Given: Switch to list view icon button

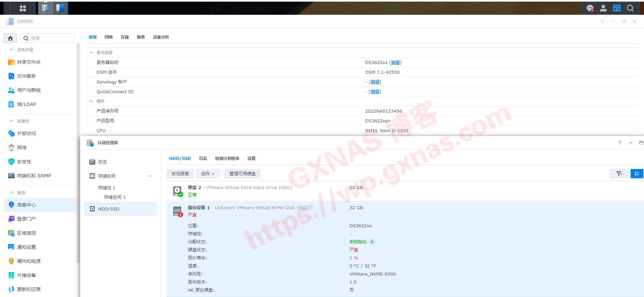Looking at the screenshot, I should point(636,174).
